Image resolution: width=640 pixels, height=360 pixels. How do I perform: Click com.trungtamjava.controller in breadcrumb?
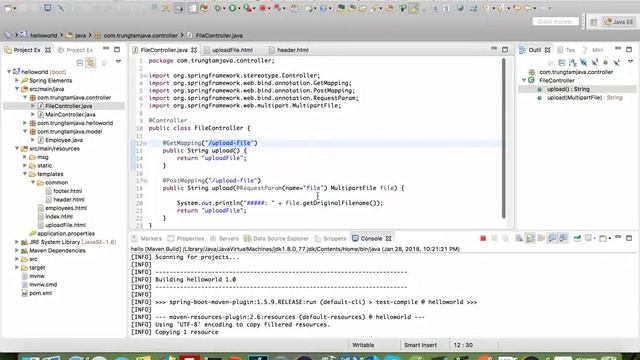(x=140, y=36)
